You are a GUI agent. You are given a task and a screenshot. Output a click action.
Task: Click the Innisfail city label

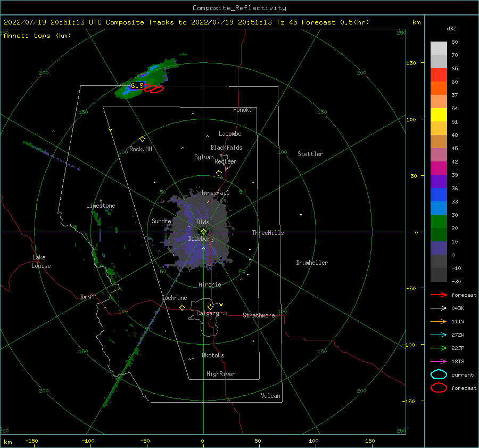click(x=215, y=193)
